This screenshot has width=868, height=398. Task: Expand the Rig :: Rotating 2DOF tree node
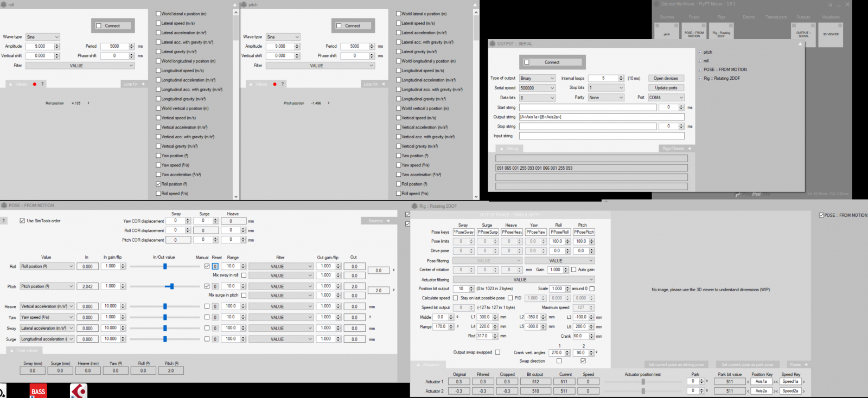tap(700, 79)
